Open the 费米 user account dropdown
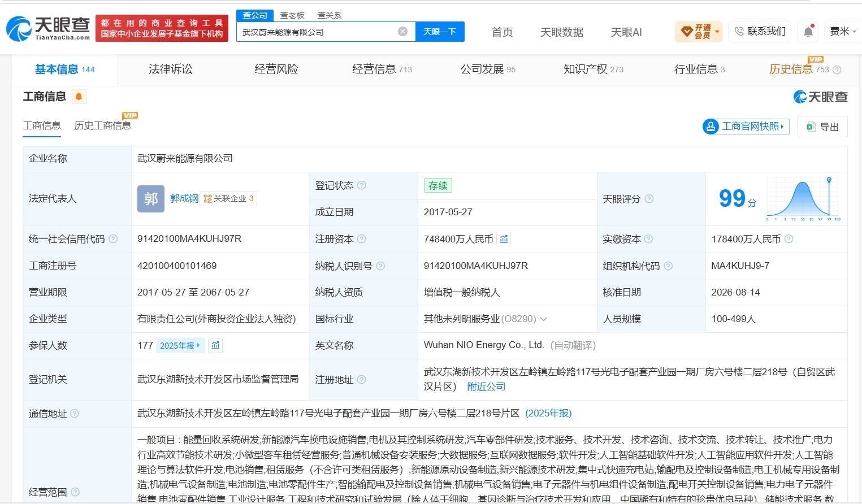The width and height of the screenshot is (862, 504). pos(842,32)
